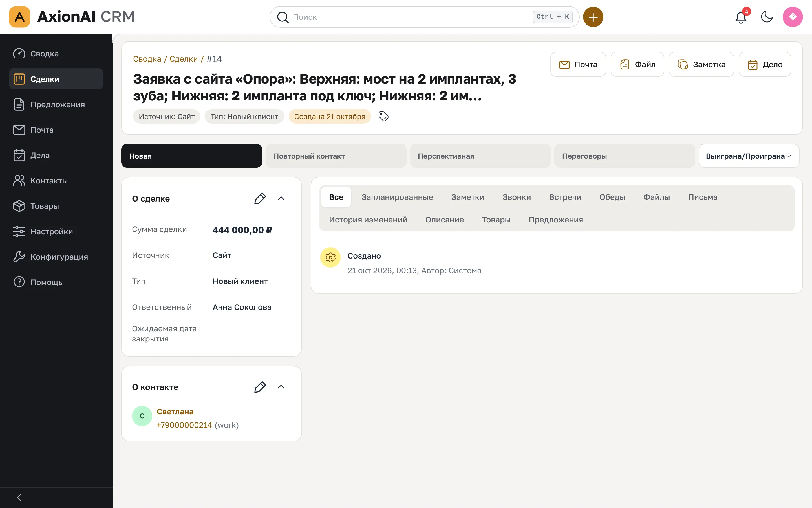812x508 pixels.
Task: Collapse the О сделке panel
Action: [281, 199]
